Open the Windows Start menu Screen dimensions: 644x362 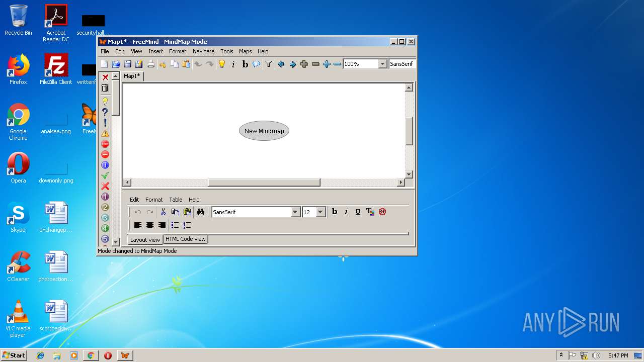pyautogui.click(x=14, y=355)
